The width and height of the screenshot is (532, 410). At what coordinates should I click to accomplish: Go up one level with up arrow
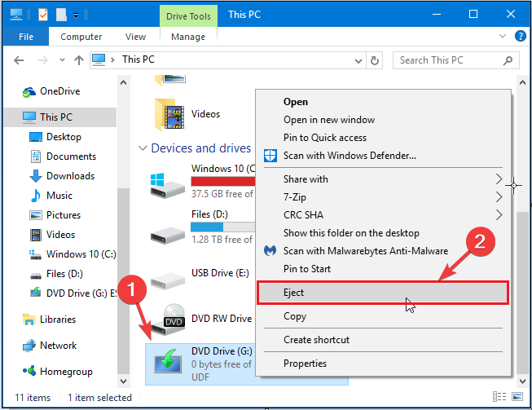(79, 60)
